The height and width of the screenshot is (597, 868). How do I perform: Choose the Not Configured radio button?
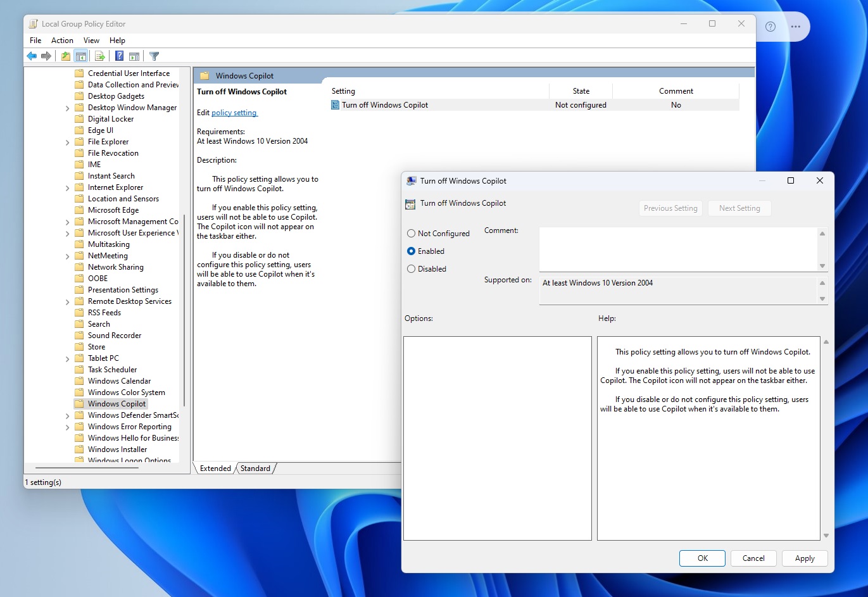point(410,233)
